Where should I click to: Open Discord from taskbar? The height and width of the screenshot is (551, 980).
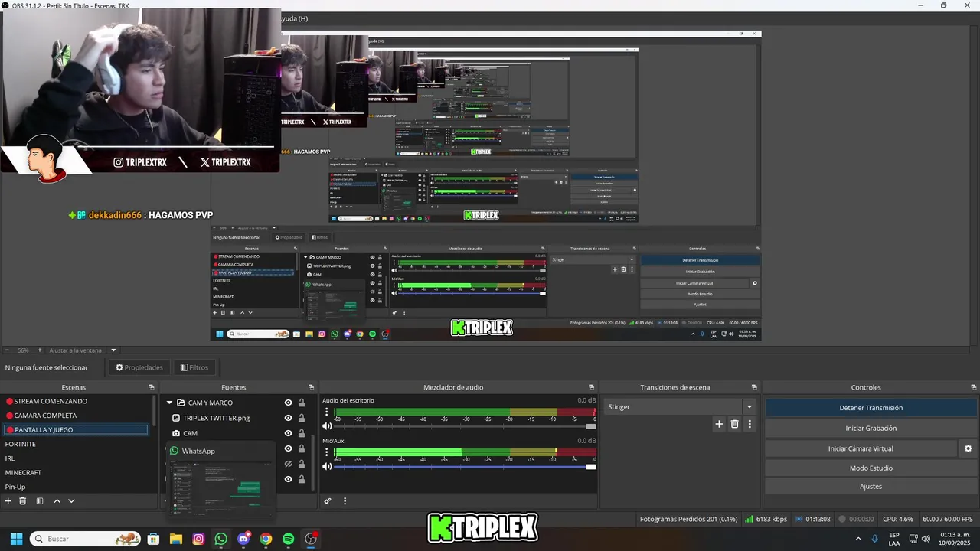pyautogui.click(x=243, y=539)
